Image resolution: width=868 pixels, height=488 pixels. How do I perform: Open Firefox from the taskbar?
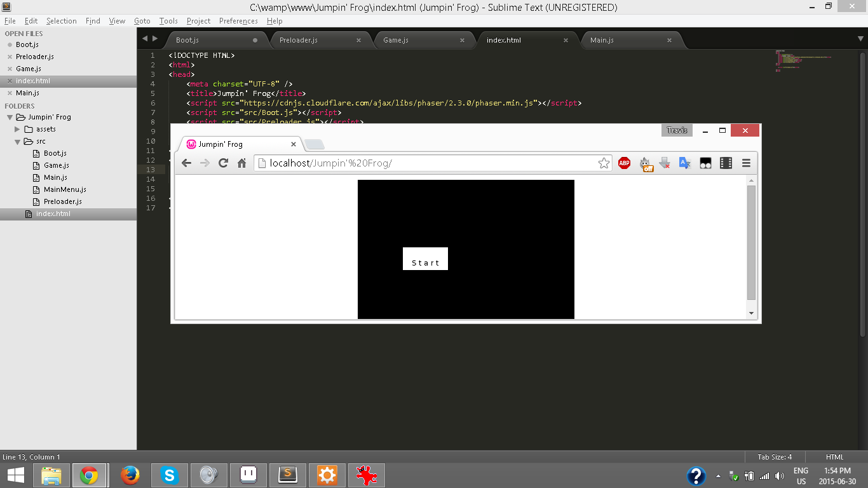tap(130, 475)
